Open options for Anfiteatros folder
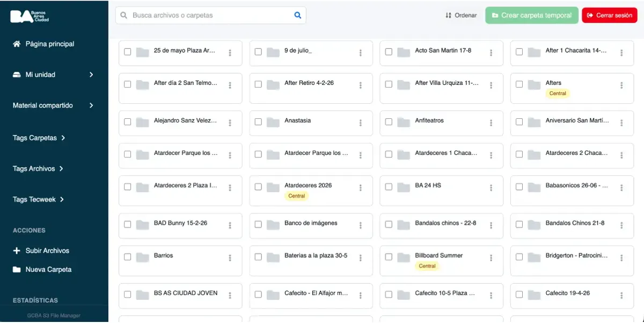This screenshot has height=323, width=644. 491,123
